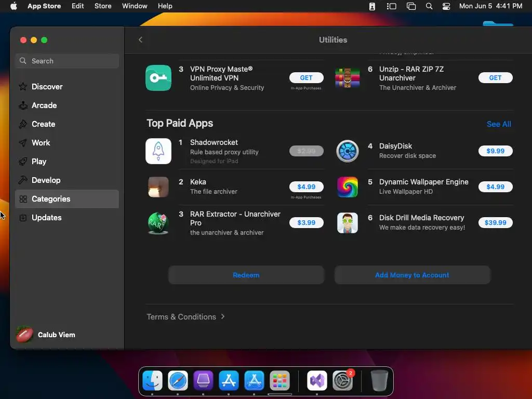Buy Disk Drill for $39.99

[495, 222]
